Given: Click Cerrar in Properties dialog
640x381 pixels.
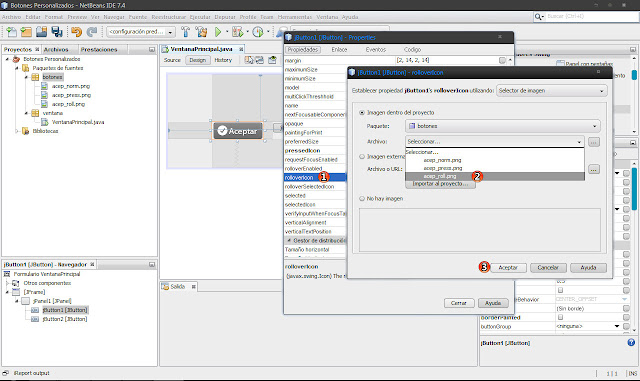Looking at the screenshot, I should 459,303.
